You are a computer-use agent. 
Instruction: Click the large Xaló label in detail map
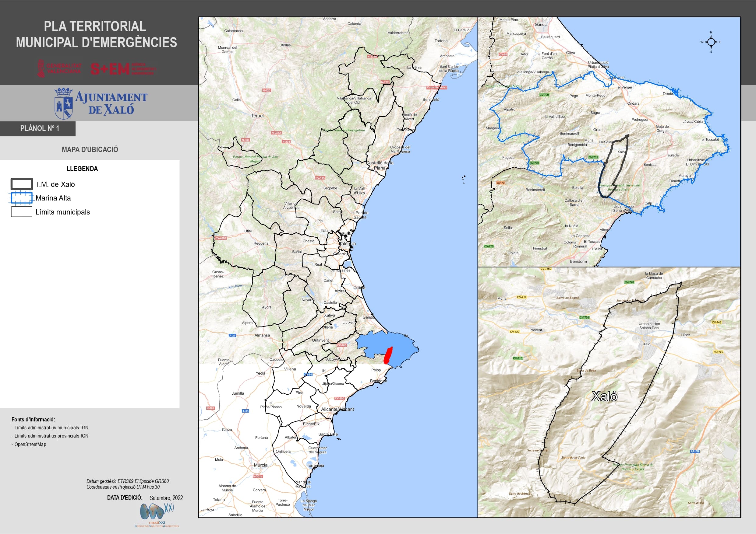click(604, 396)
